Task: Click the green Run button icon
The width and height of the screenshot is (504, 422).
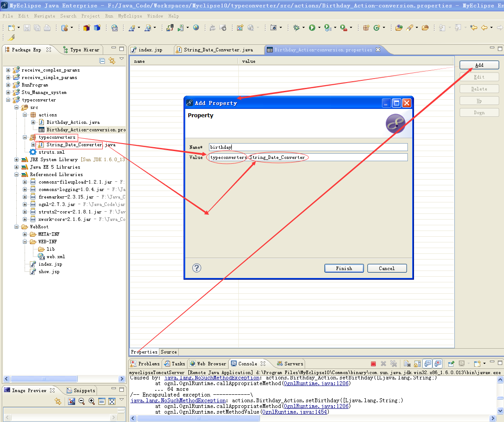Action: pos(312,28)
